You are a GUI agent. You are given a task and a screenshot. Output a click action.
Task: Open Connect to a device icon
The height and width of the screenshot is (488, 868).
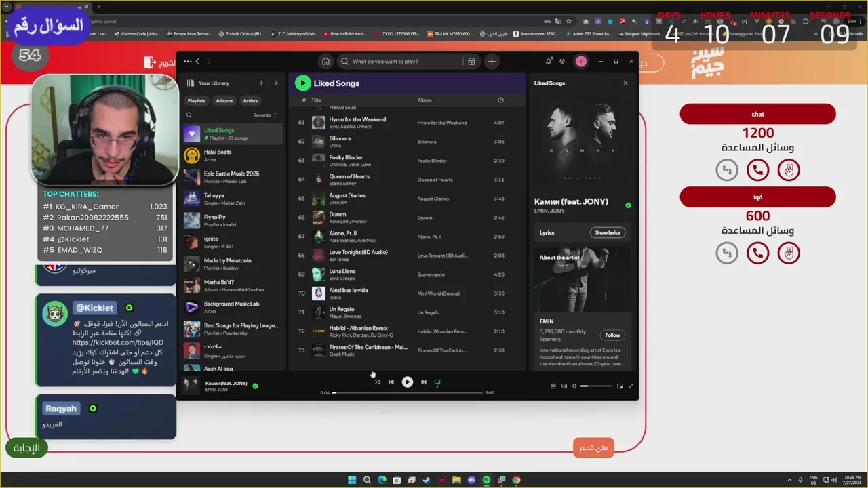[564, 386]
